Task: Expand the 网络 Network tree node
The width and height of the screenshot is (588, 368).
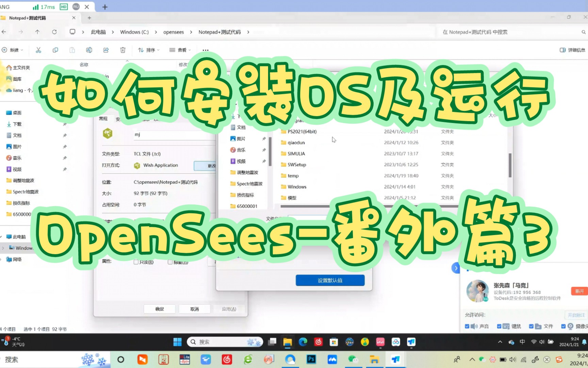Action: pos(1,260)
